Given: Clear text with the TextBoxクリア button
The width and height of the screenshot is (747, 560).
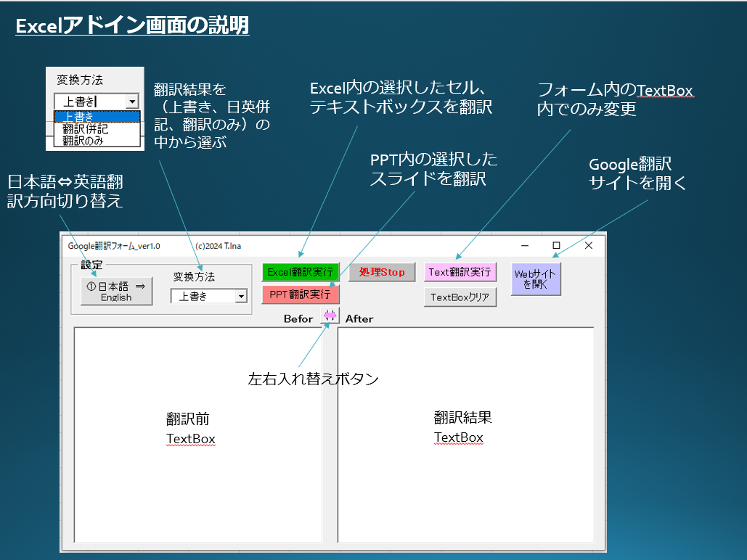Looking at the screenshot, I should 460,297.
